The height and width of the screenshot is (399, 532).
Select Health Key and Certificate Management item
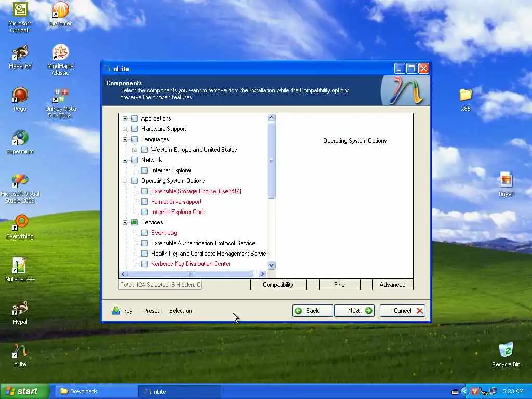(209, 254)
